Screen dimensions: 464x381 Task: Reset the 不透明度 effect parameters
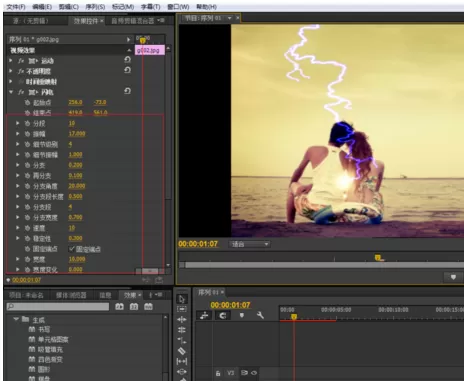tap(127, 70)
